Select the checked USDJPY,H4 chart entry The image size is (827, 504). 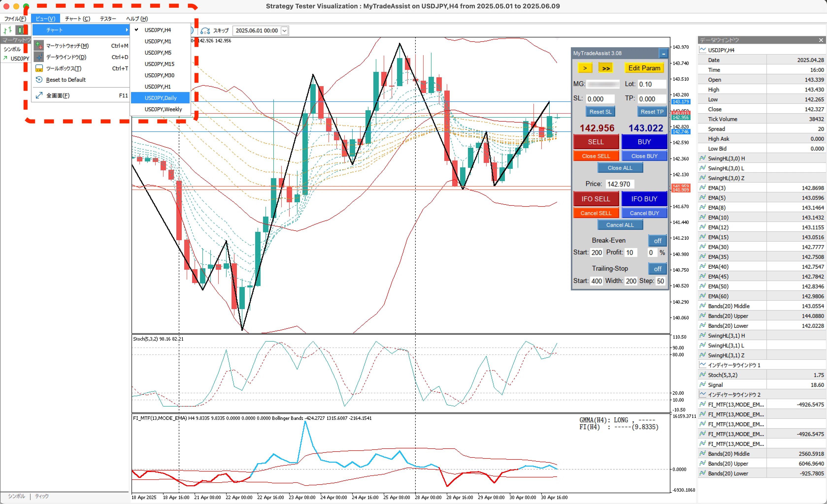coord(160,30)
